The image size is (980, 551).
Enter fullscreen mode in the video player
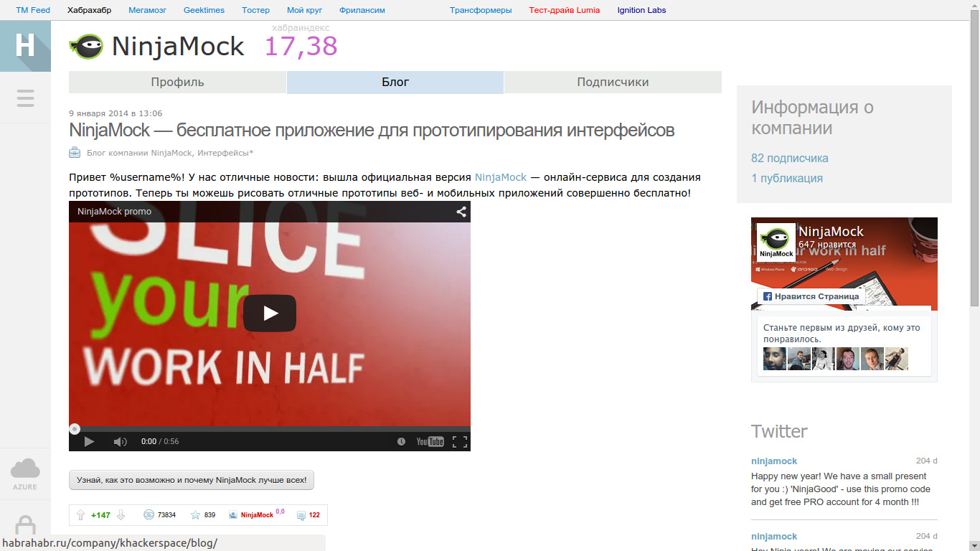[460, 441]
